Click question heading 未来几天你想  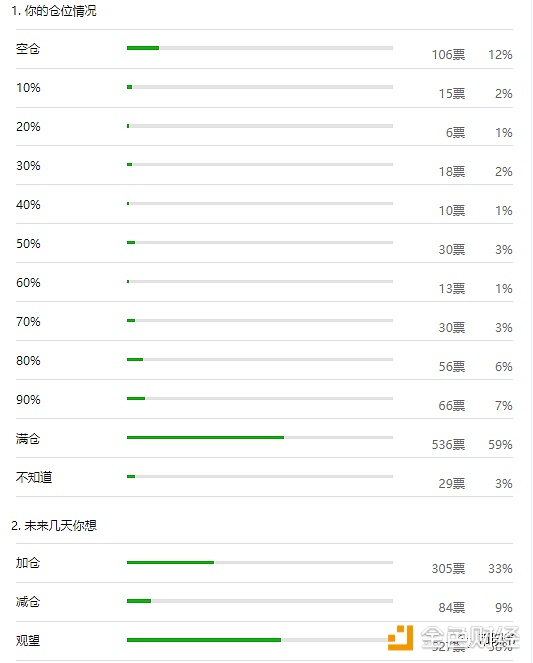tap(54, 526)
